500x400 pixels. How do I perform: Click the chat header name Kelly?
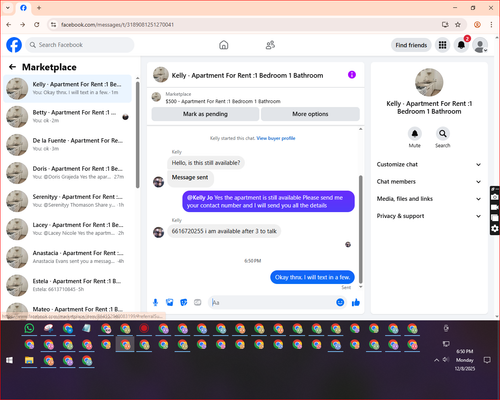pos(247,75)
